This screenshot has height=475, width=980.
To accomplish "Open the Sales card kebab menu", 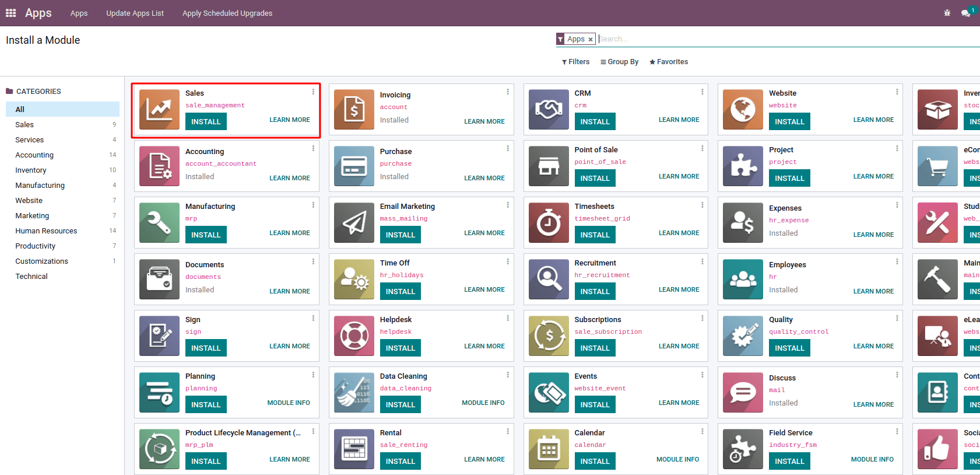I will click(313, 92).
